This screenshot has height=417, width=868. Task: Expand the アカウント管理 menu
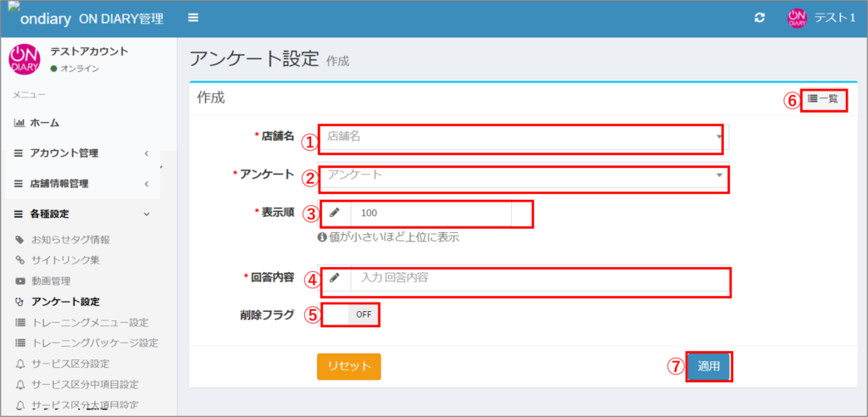pyautogui.click(x=81, y=153)
